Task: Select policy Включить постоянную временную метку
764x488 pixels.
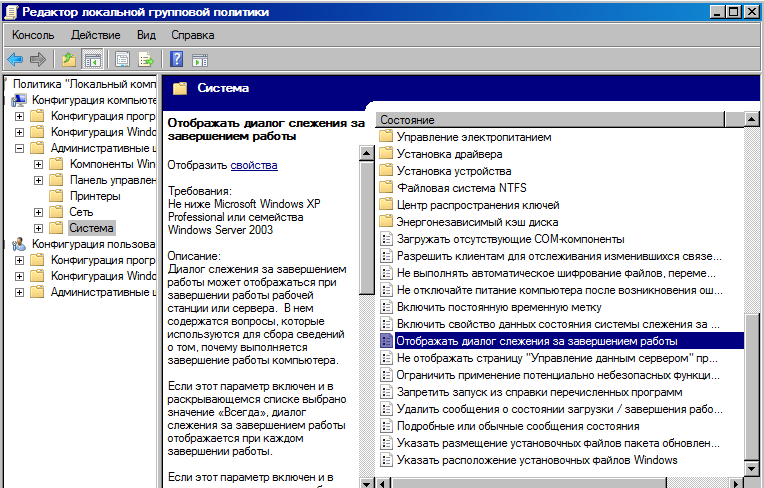Action: point(496,307)
